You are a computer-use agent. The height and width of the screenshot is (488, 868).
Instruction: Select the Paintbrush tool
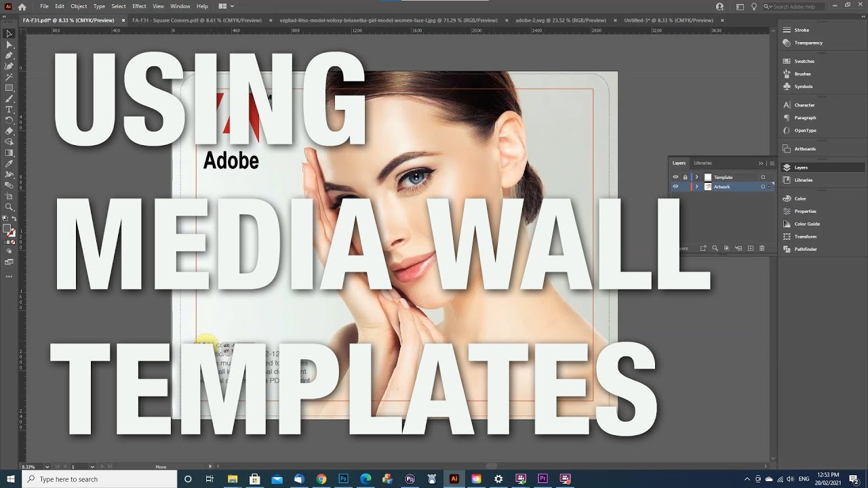pos(9,98)
